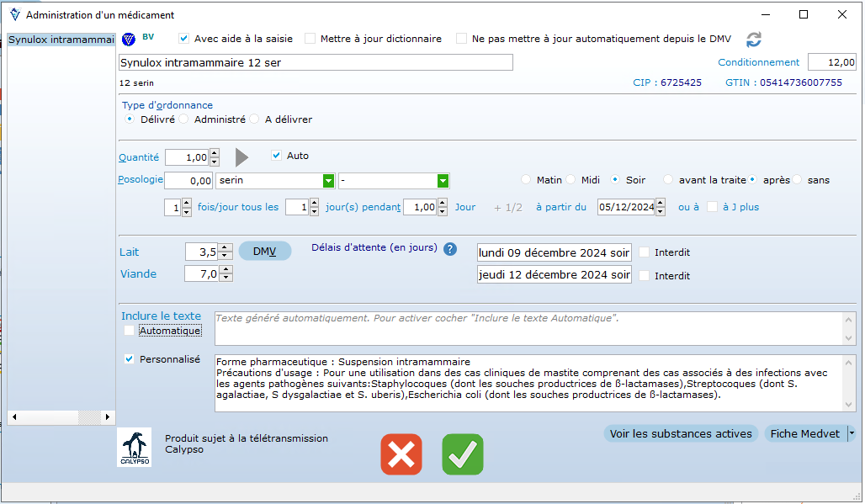Increase the Lait delay with up arrow
Viewport: 865px width, 504px height.
pyautogui.click(x=225, y=247)
